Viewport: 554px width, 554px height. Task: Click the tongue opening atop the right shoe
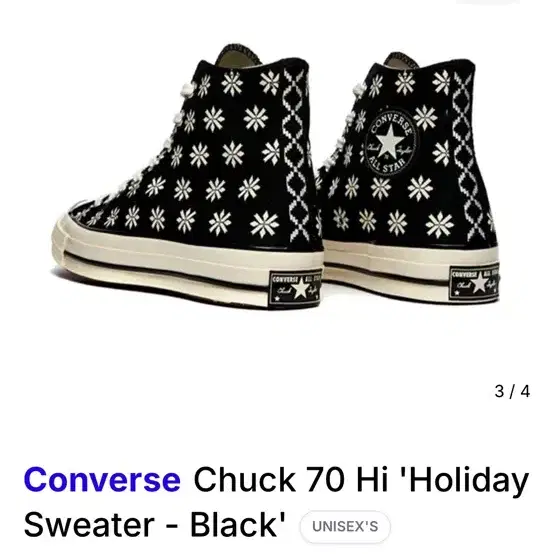tap(401, 61)
